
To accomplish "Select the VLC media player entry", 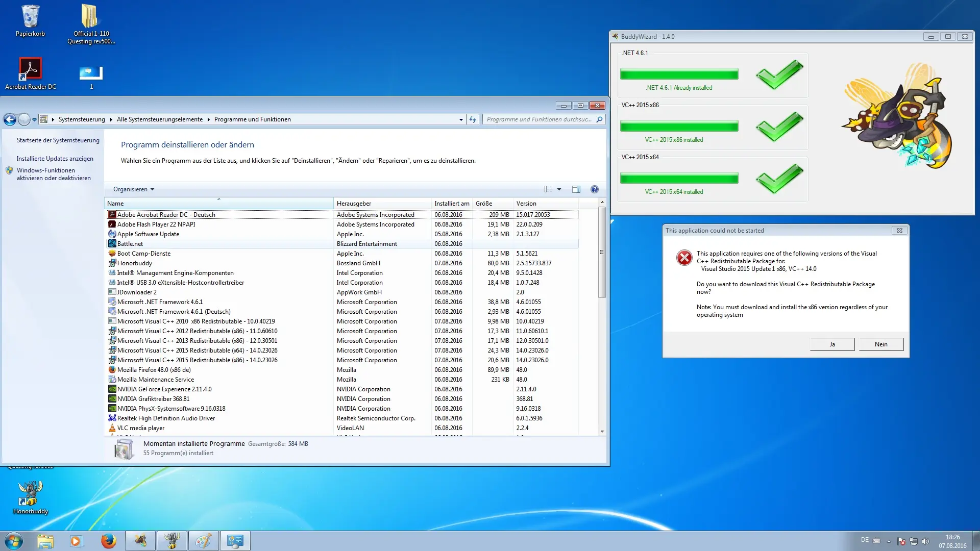I will [x=342, y=428].
